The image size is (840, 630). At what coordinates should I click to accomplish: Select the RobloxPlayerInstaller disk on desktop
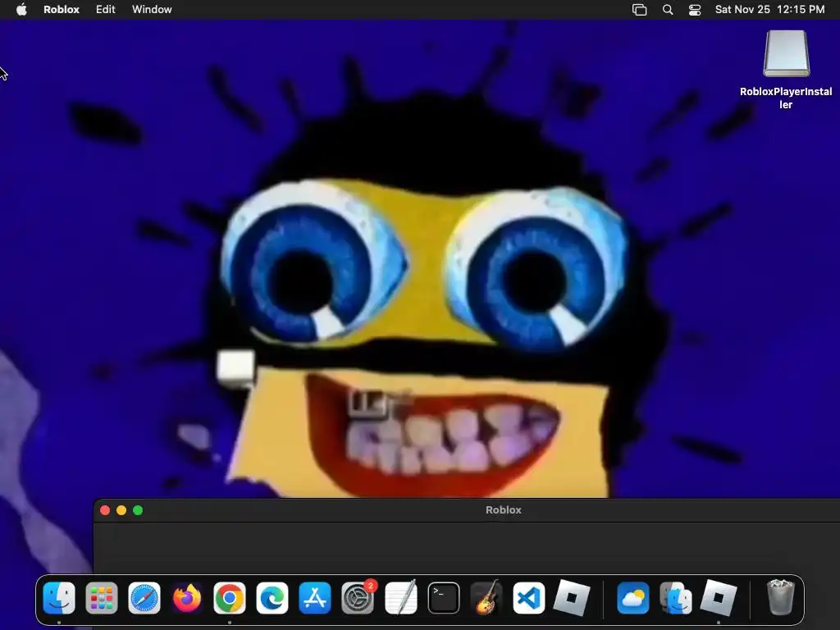point(786,70)
